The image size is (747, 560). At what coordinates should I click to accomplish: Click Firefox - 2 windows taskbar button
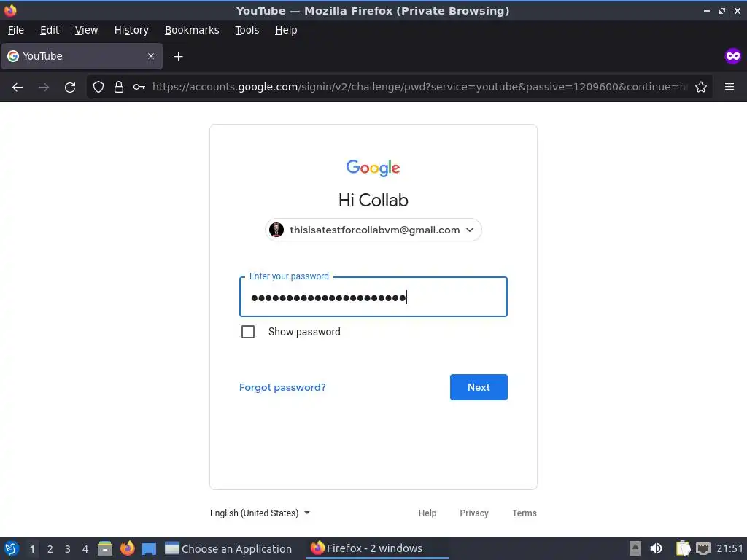[x=378, y=548]
